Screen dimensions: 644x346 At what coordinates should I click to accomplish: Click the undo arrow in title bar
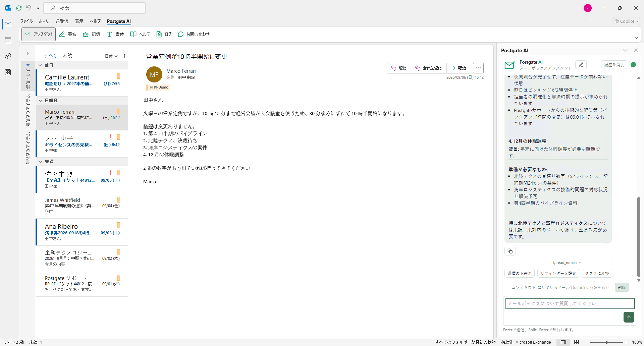click(29, 8)
